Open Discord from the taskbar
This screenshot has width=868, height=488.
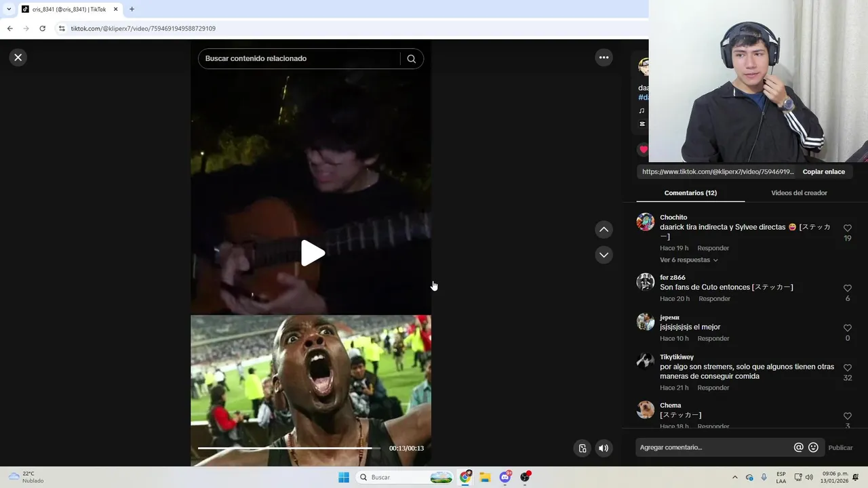point(505,477)
